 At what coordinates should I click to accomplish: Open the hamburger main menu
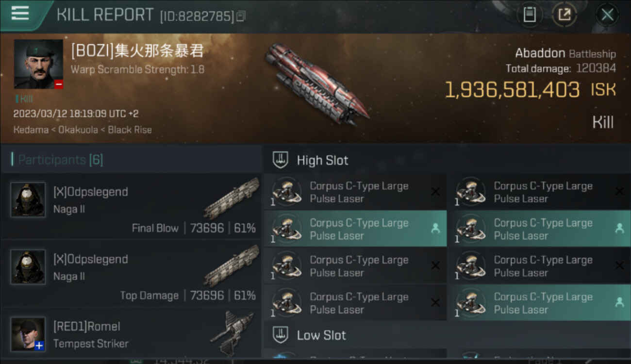tap(20, 14)
